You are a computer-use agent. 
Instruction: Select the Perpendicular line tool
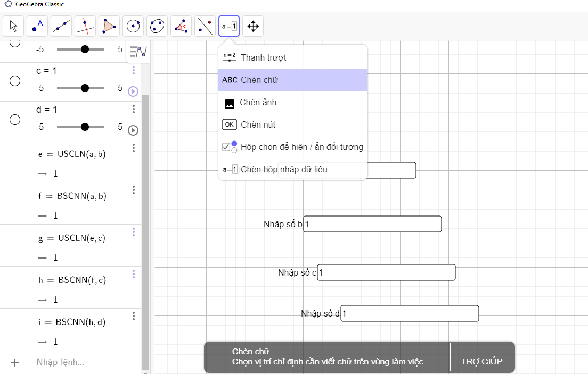click(x=85, y=26)
